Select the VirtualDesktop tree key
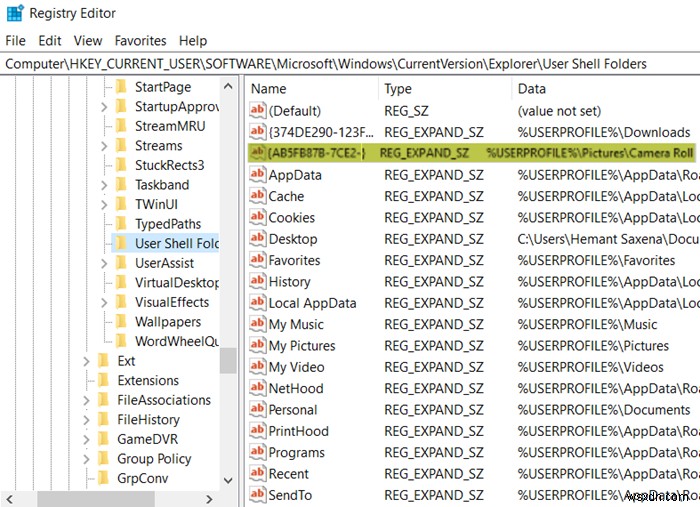This screenshot has width=700, height=507. pos(177,283)
